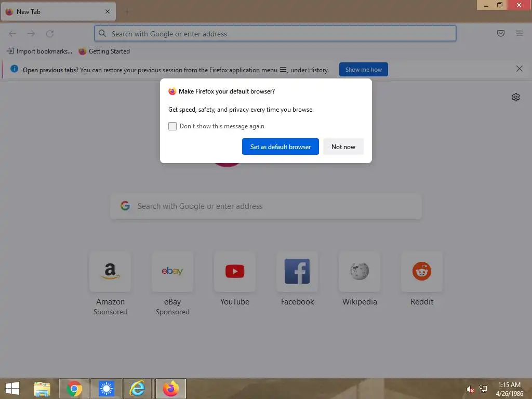
Task: Click the Show me how button
Action: pos(363,70)
